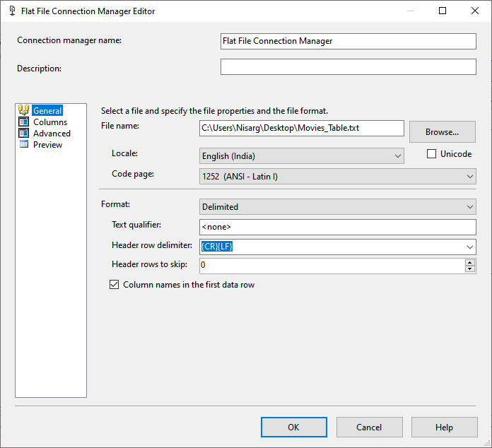Expand the Code page dropdown
The width and height of the screenshot is (492, 448).
click(x=469, y=176)
